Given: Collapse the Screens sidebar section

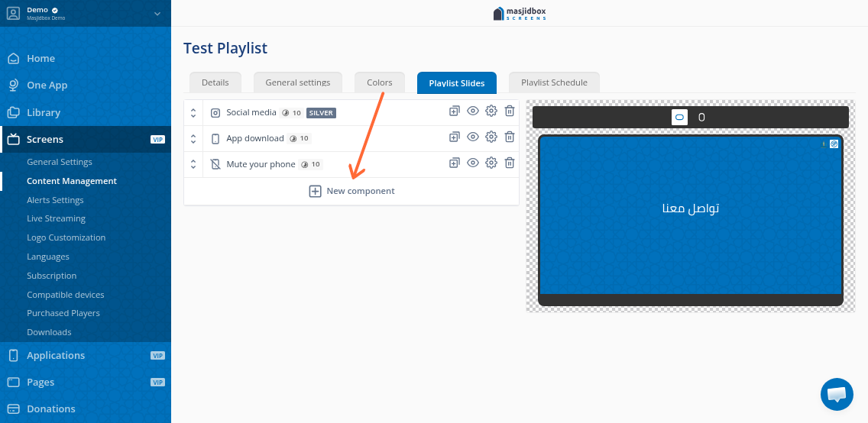Looking at the screenshot, I should [86, 139].
